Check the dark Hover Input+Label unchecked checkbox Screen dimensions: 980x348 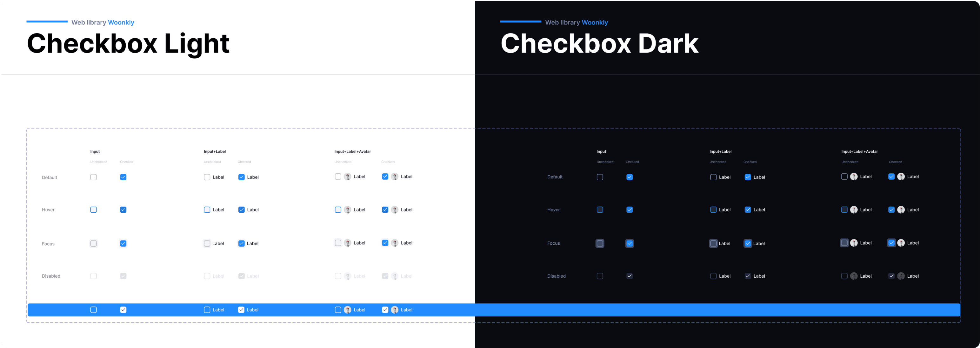[713, 210]
